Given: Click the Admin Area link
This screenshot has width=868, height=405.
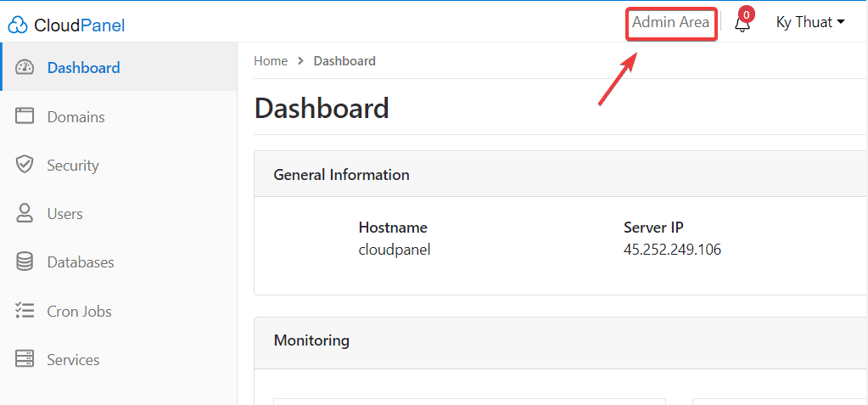Looking at the screenshot, I should click(x=670, y=23).
